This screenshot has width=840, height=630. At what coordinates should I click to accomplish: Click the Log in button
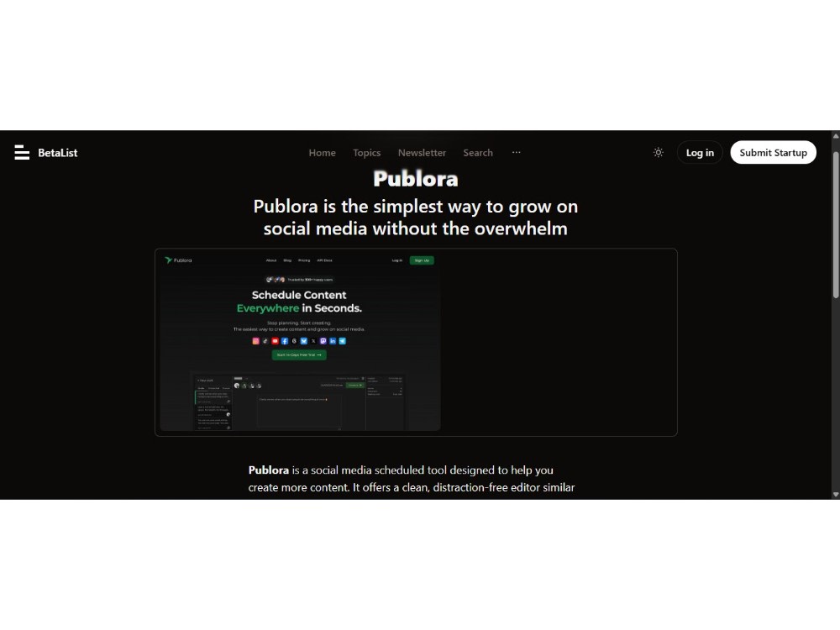point(700,153)
